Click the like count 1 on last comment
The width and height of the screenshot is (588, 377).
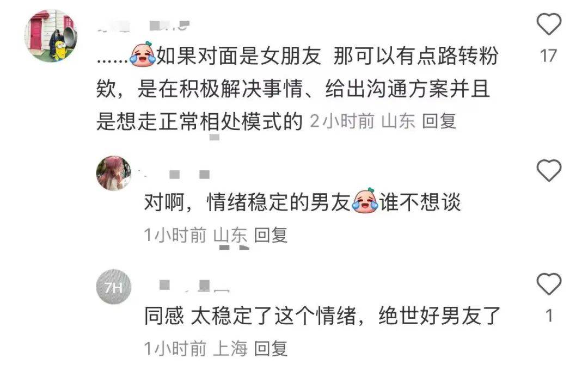pyautogui.click(x=549, y=316)
